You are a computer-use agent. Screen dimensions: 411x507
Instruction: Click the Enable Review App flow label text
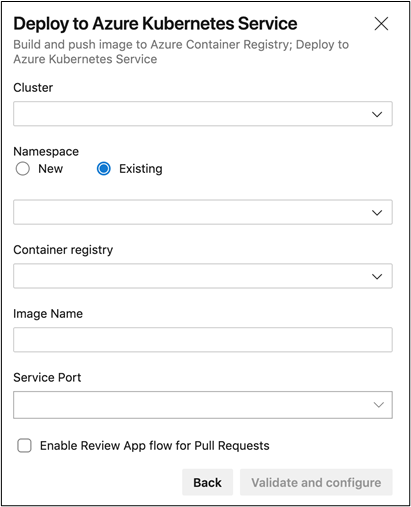coord(155,446)
